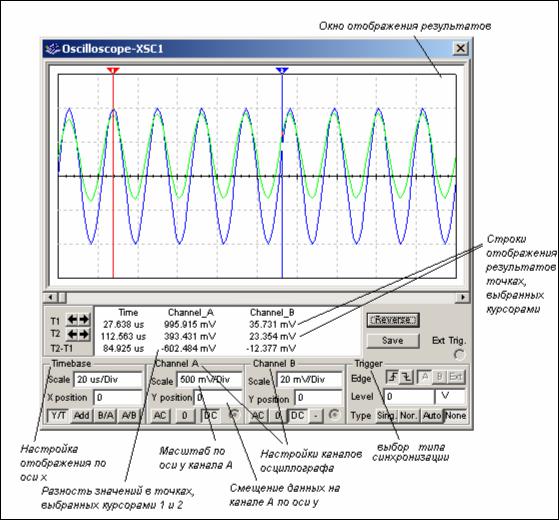Click scrollbar right arrow under the display

point(463,297)
